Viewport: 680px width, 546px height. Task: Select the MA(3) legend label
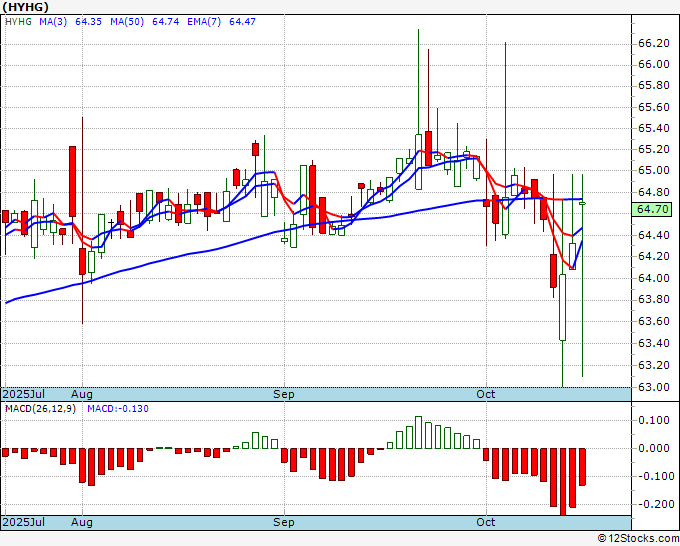tap(53, 21)
